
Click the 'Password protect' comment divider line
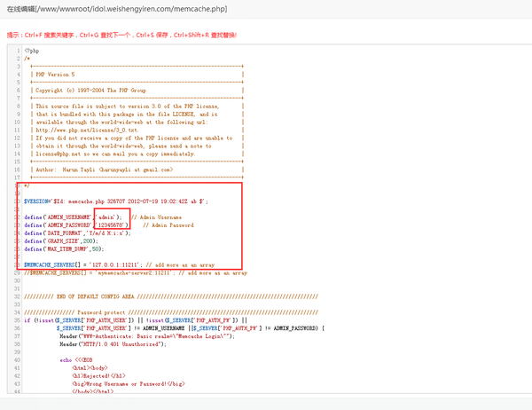171,312
